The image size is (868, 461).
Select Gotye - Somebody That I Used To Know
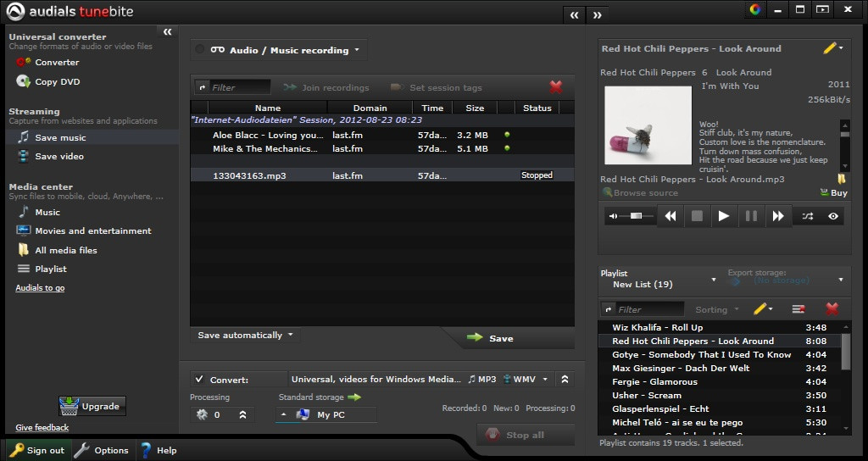pyautogui.click(x=721, y=355)
